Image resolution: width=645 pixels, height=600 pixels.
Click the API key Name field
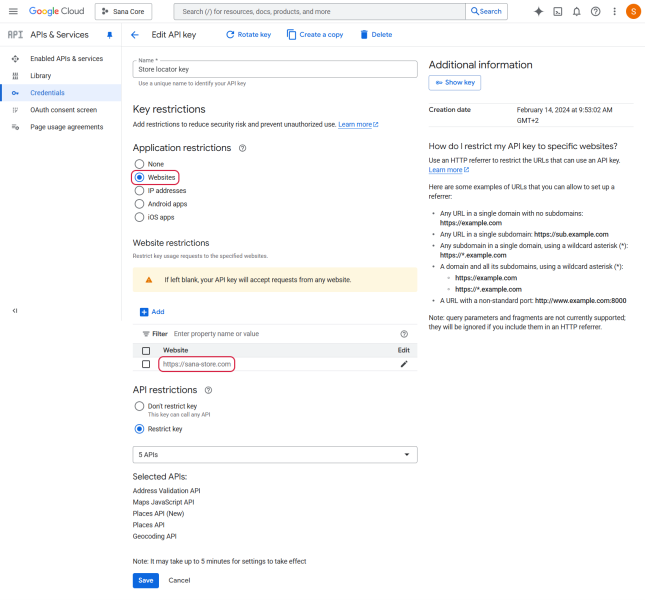point(275,69)
